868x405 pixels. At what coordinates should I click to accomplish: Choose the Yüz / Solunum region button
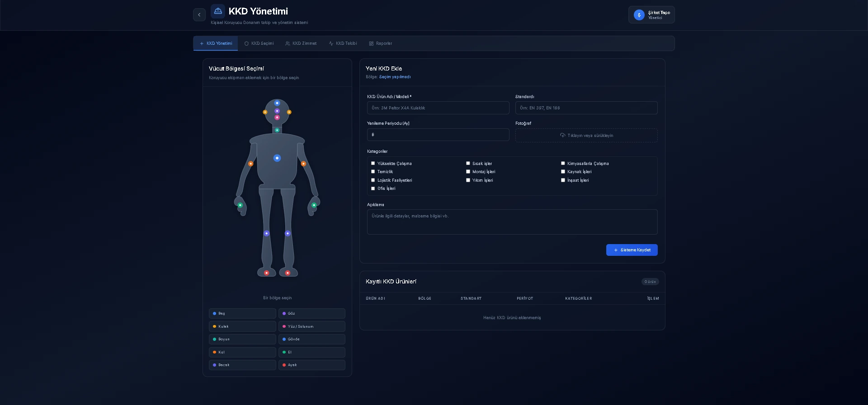tap(311, 326)
